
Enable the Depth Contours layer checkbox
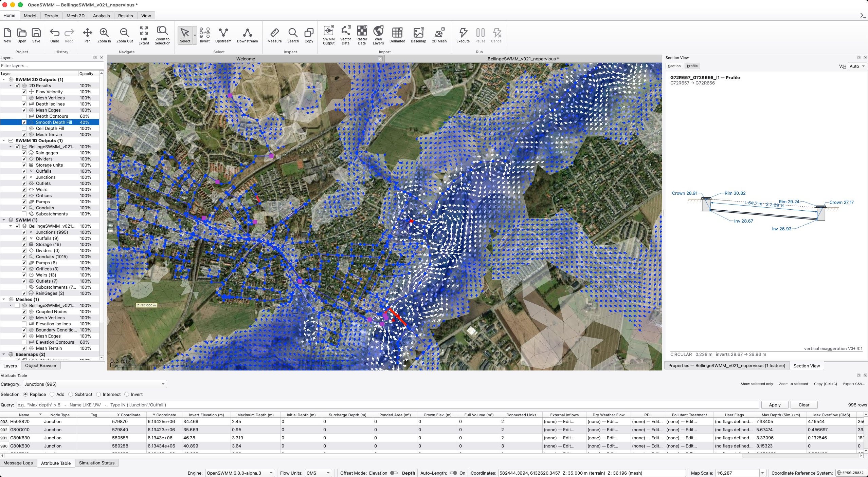(x=24, y=116)
